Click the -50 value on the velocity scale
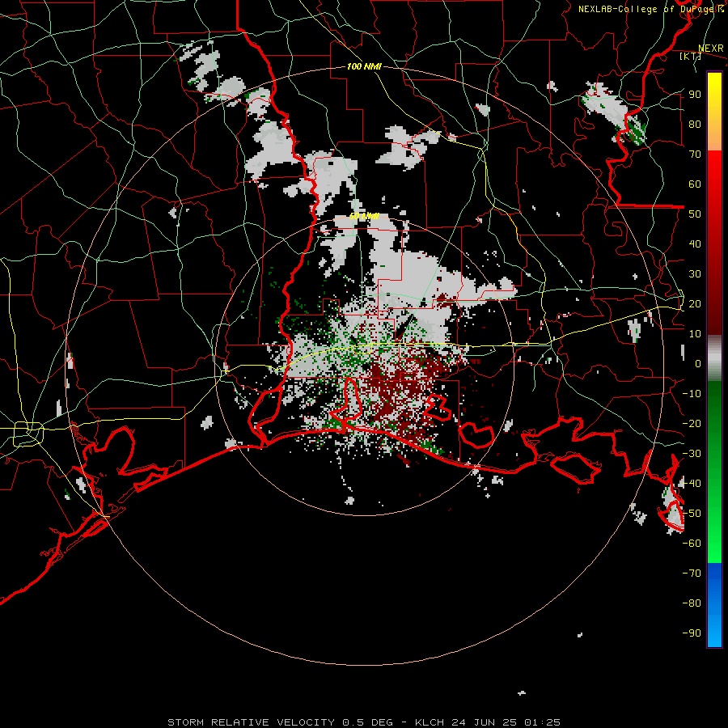 (x=692, y=513)
